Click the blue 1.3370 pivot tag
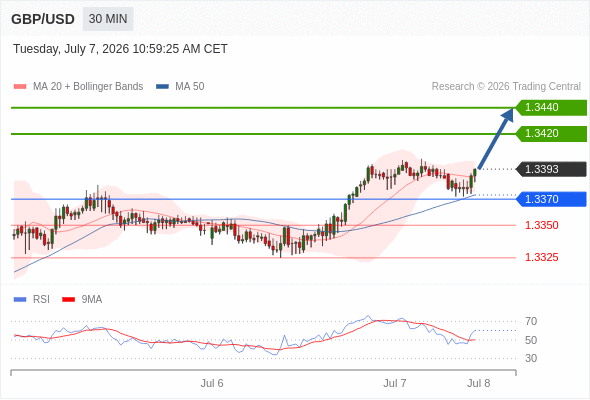The image size is (590, 400). tap(551, 199)
